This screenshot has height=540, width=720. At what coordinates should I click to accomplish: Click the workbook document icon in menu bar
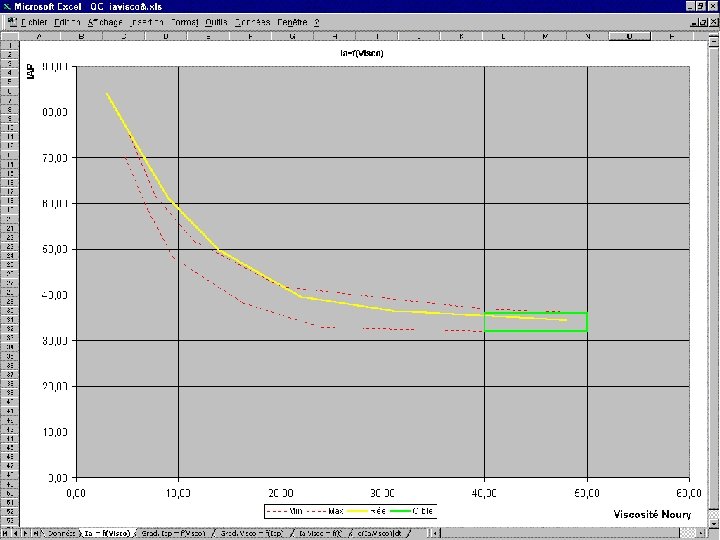[x=12, y=22]
